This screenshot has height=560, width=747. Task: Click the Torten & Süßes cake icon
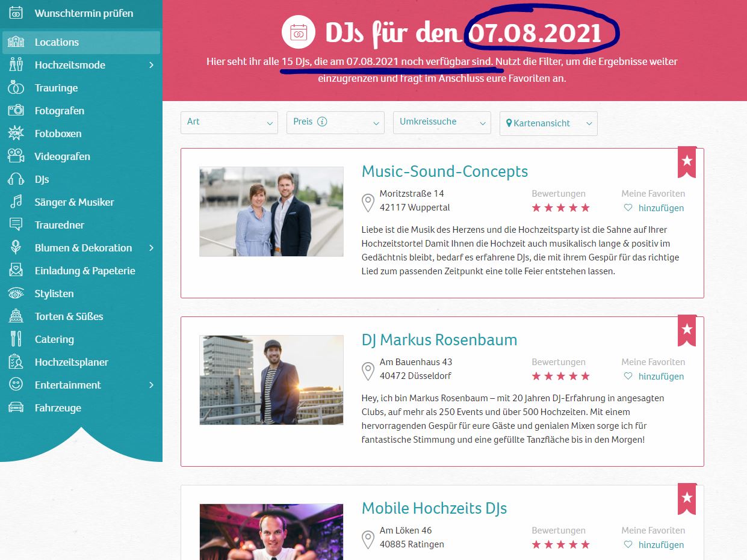(16, 316)
